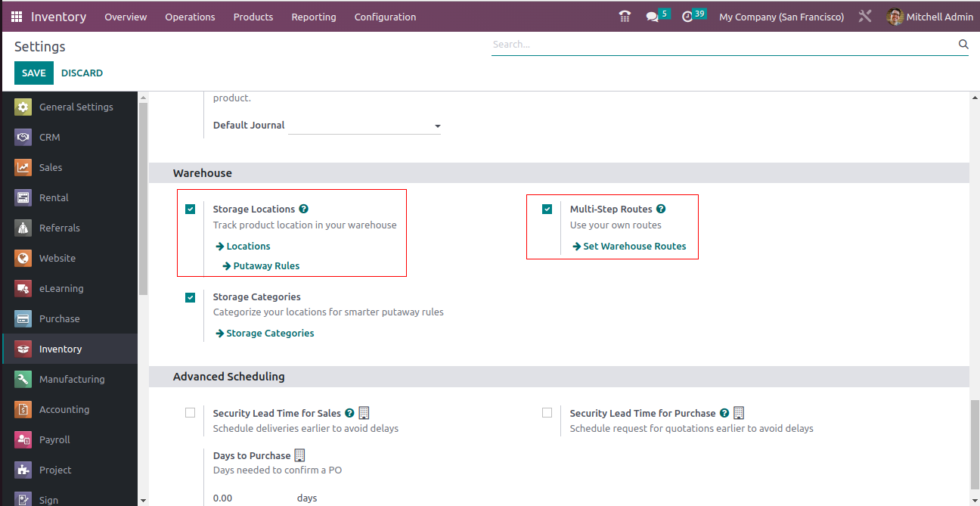
Task: Click the settings search input field
Action: tap(722, 45)
